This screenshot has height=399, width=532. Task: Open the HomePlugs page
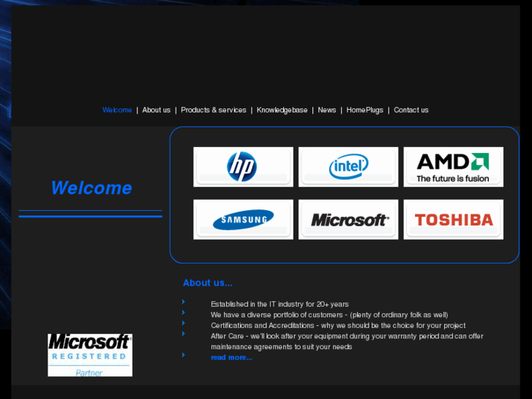tap(364, 110)
